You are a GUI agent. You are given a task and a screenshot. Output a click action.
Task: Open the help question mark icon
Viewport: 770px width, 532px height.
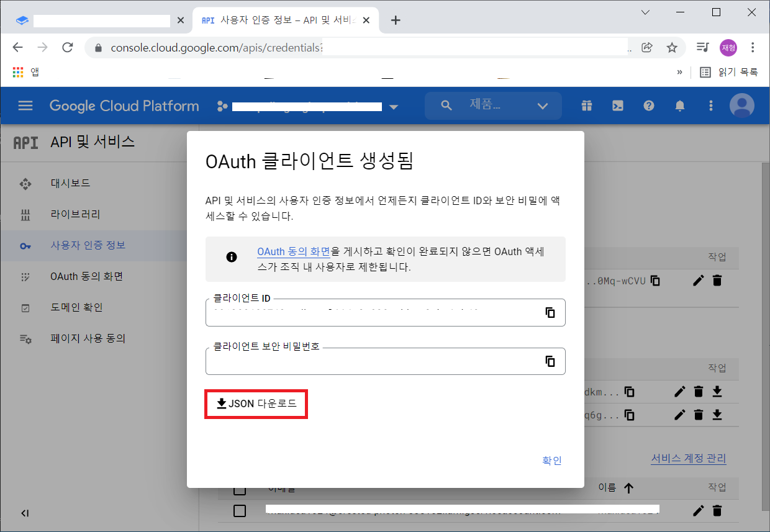pos(649,106)
